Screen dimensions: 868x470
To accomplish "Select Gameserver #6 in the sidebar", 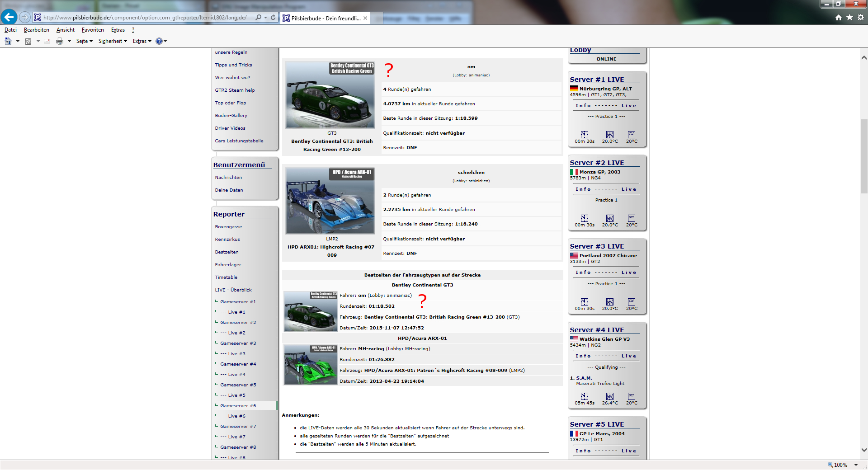I will click(x=238, y=406).
